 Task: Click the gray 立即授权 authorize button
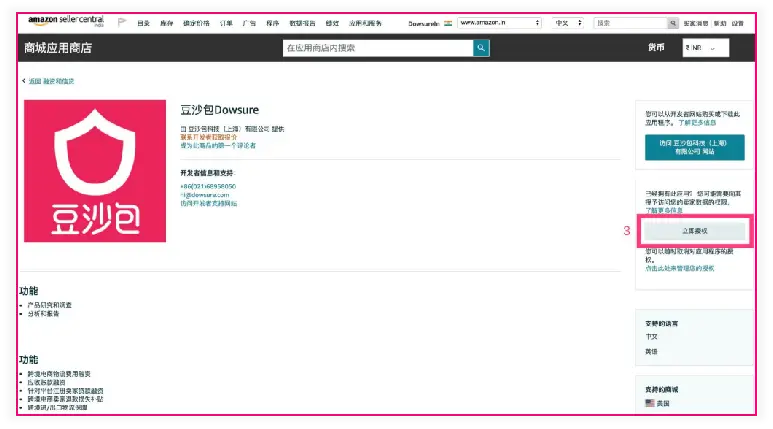[x=695, y=231]
